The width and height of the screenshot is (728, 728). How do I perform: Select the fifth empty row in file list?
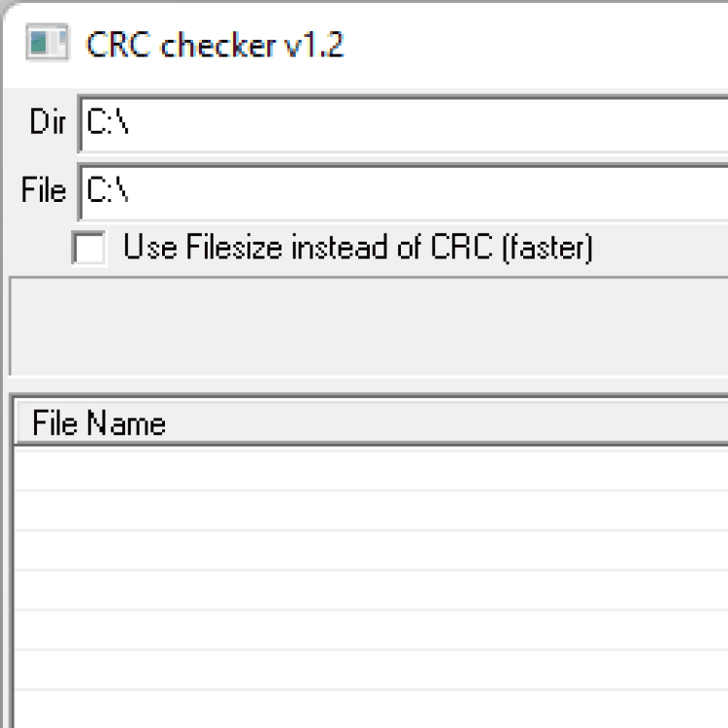[369, 630]
